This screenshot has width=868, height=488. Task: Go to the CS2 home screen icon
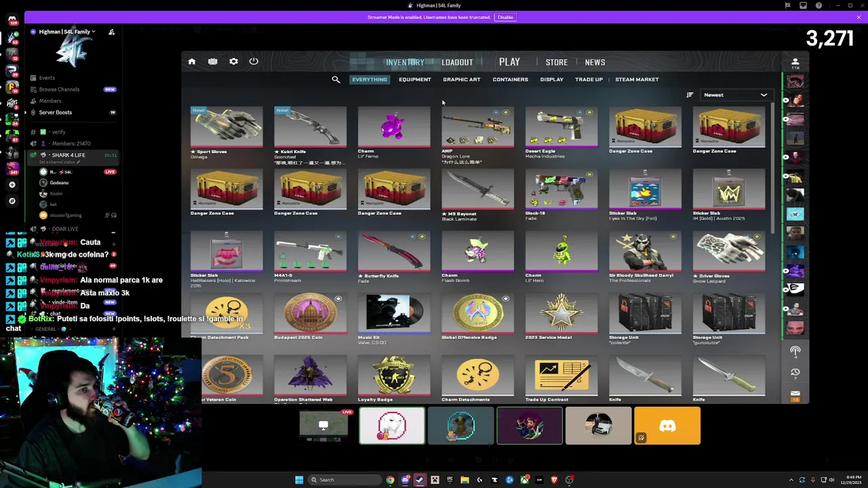(x=192, y=62)
